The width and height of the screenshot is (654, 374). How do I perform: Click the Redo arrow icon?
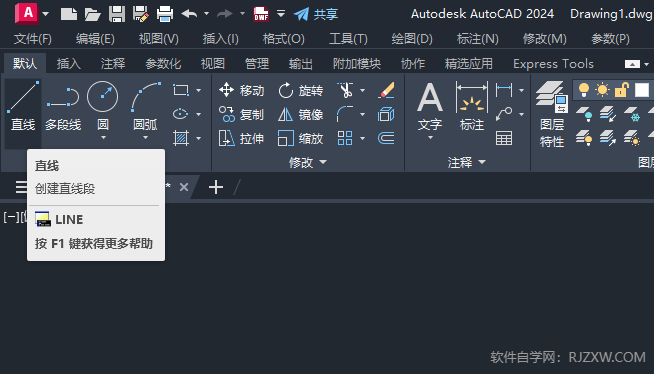(x=225, y=14)
